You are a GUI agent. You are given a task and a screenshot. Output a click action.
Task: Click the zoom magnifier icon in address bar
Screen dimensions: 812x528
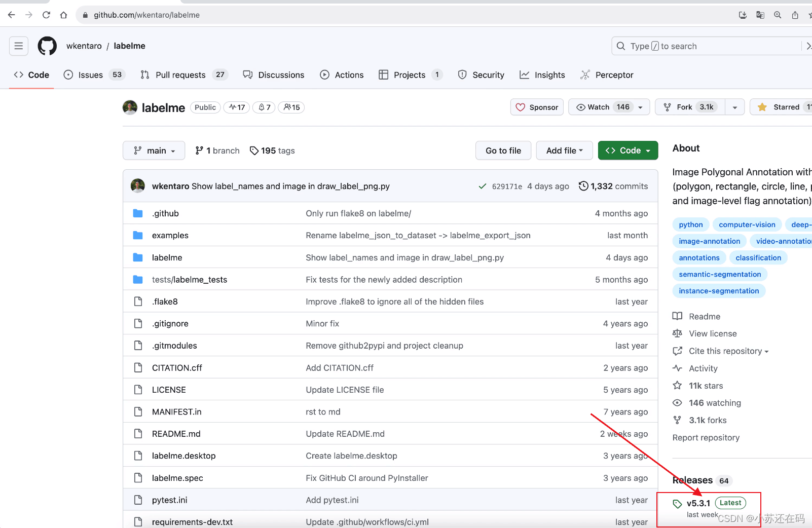[x=777, y=15]
